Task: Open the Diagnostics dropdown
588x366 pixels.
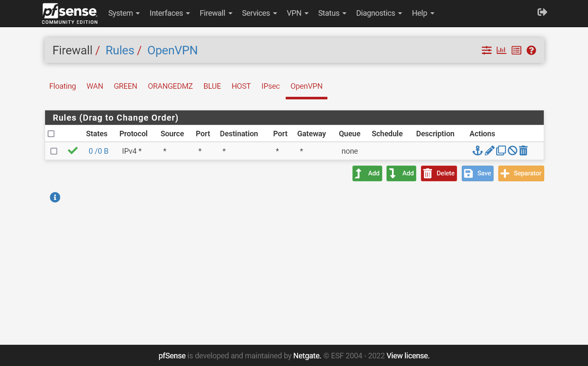Action: click(x=379, y=13)
